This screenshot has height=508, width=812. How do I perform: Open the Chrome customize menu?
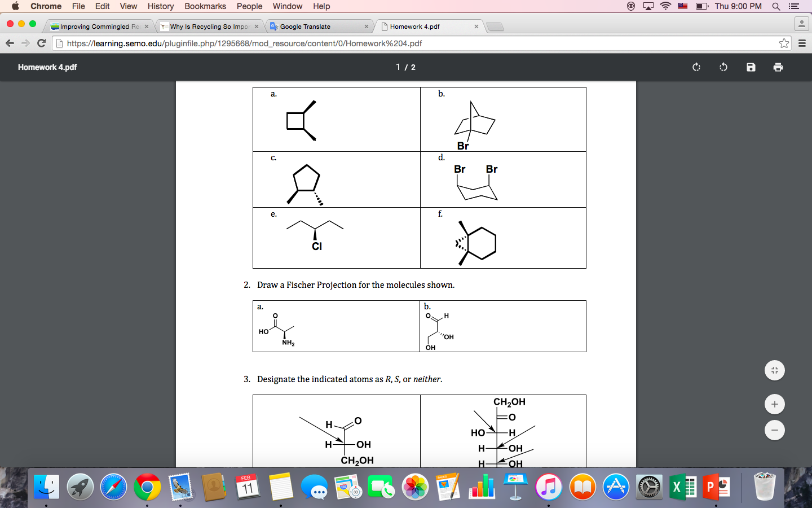coord(801,43)
